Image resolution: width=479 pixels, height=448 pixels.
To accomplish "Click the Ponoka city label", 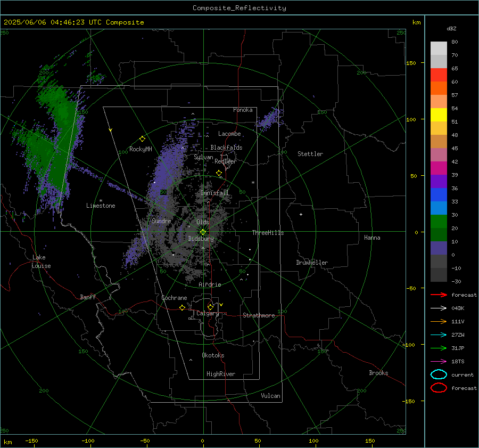I will coord(243,110).
